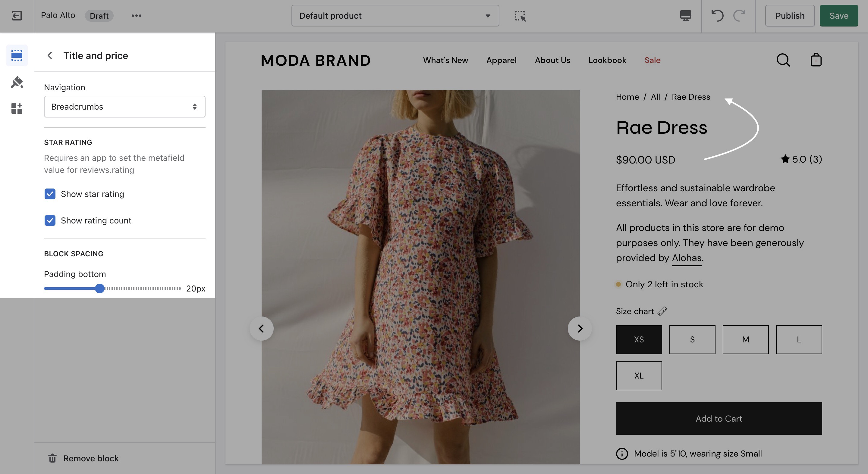Toggle the inspector selection tool

point(520,16)
